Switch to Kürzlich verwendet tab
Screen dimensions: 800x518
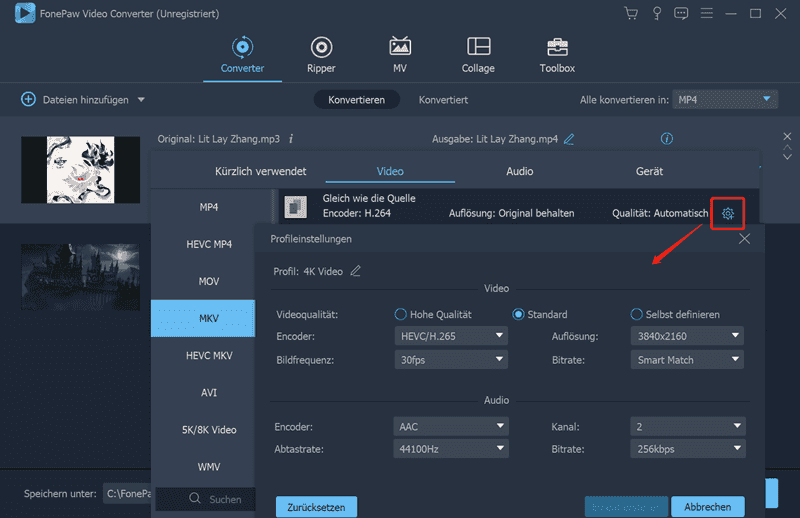tap(260, 171)
